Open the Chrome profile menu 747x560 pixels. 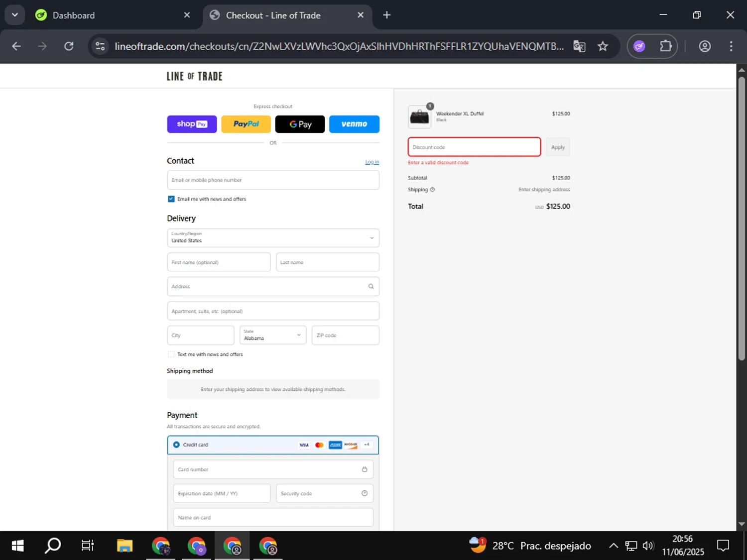point(705,46)
